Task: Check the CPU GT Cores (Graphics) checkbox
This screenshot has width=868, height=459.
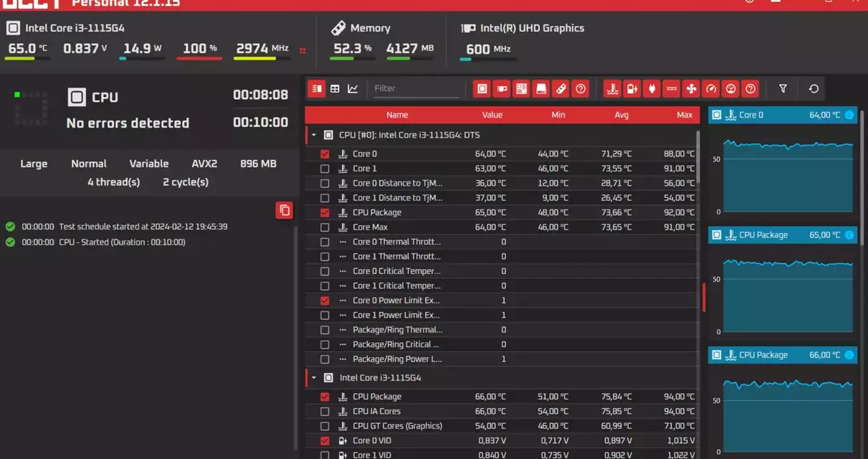Action: [x=325, y=426]
